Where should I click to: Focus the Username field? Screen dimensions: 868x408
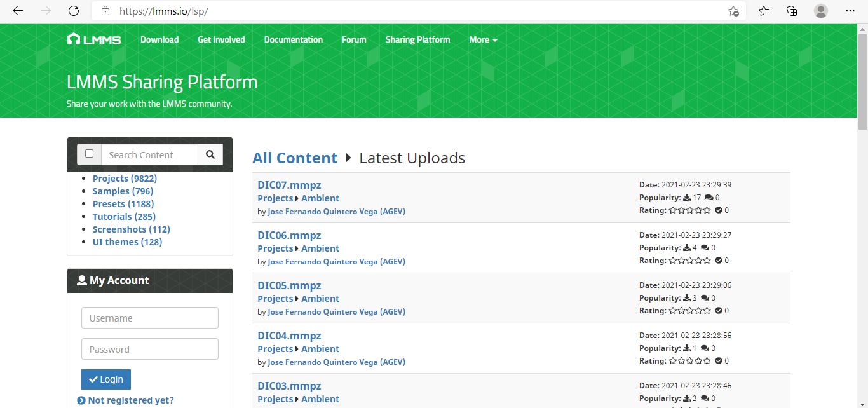(x=150, y=318)
